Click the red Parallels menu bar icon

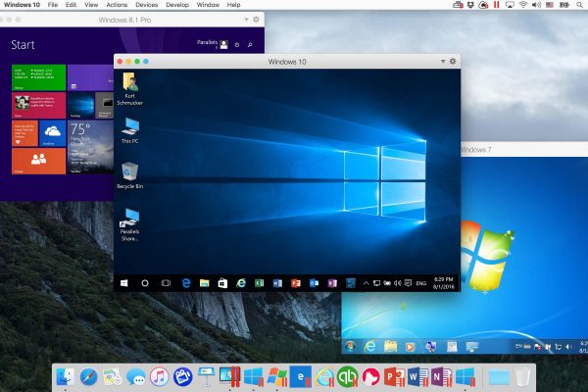pyautogui.click(x=497, y=5)
